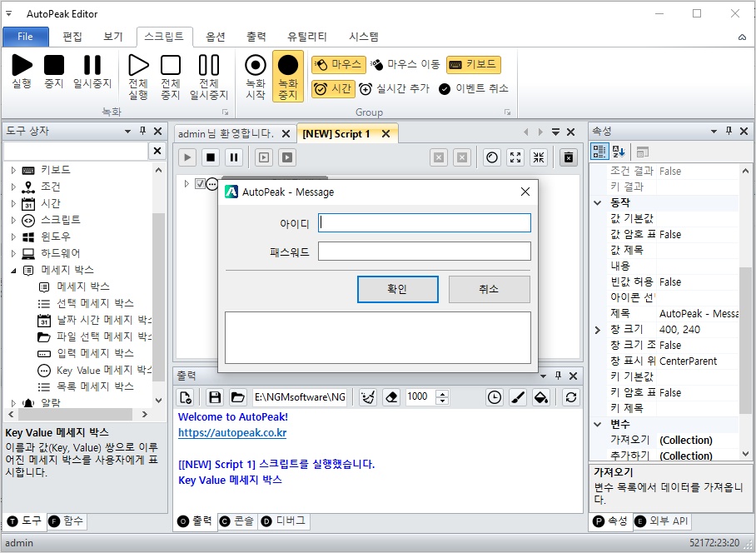Click the 취소 button in Message dialog
The height and width of the screenshot is (553, 756).
[490, 289]
